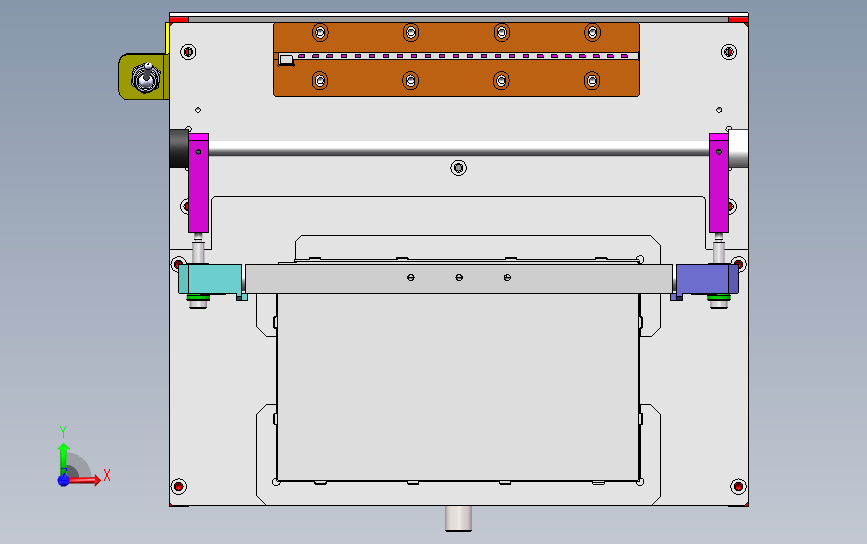Viewport: 867px width, 544px height.
Task: Select the top-right corner screw of the base plate
Action: (729, 52)
